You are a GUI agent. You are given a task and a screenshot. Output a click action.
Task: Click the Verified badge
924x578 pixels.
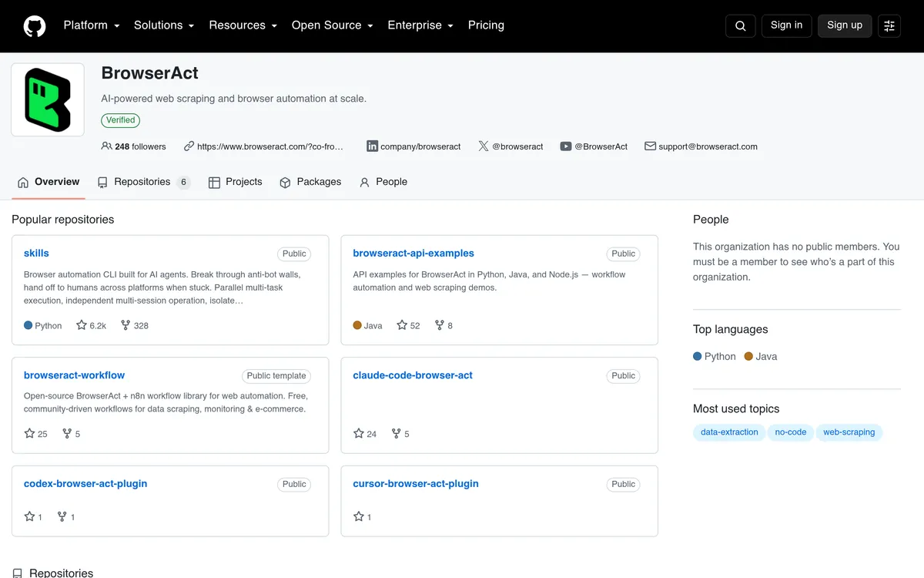(120, 120)
